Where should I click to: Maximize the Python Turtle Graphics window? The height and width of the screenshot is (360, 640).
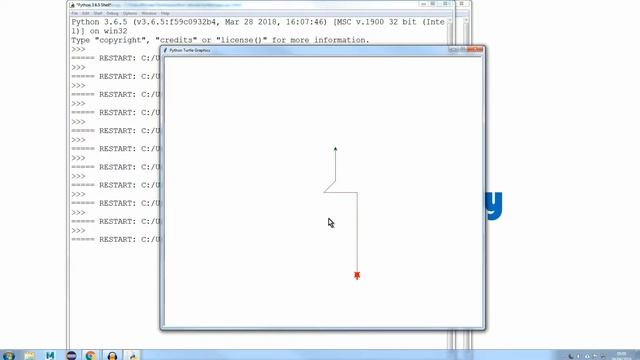coord(462,50)
